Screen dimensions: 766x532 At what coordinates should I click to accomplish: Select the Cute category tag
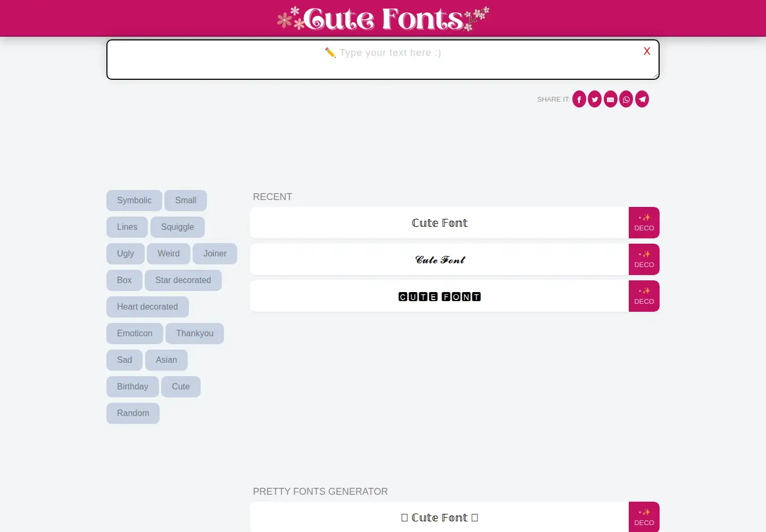(181, 387)
